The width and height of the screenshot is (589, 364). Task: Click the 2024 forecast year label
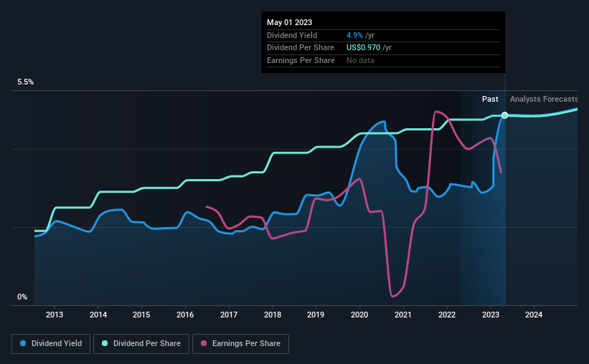coord(534,315)
